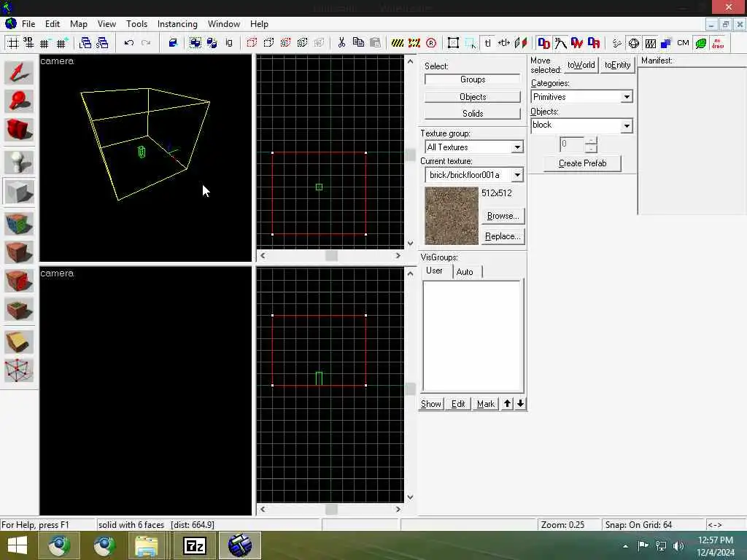This screenshot has height=560, width=747.
Task: Click the Toggle Face Alignment icon
Action: tap(521, 43)
